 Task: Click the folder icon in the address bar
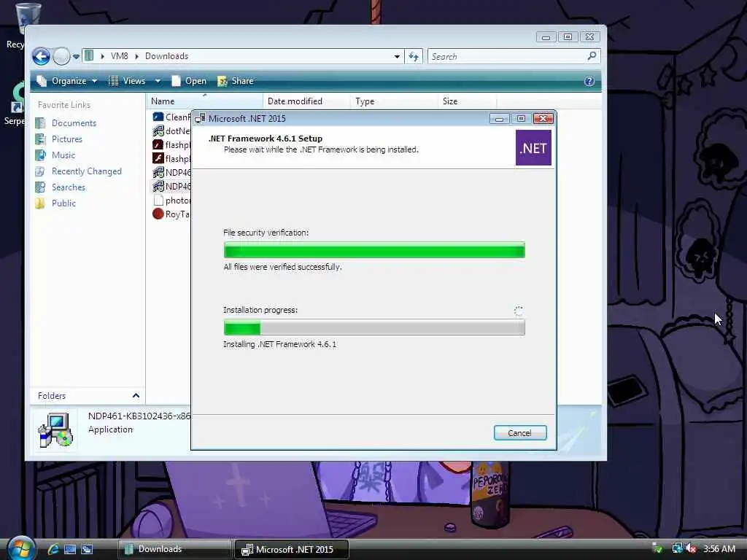click(89, 55)
